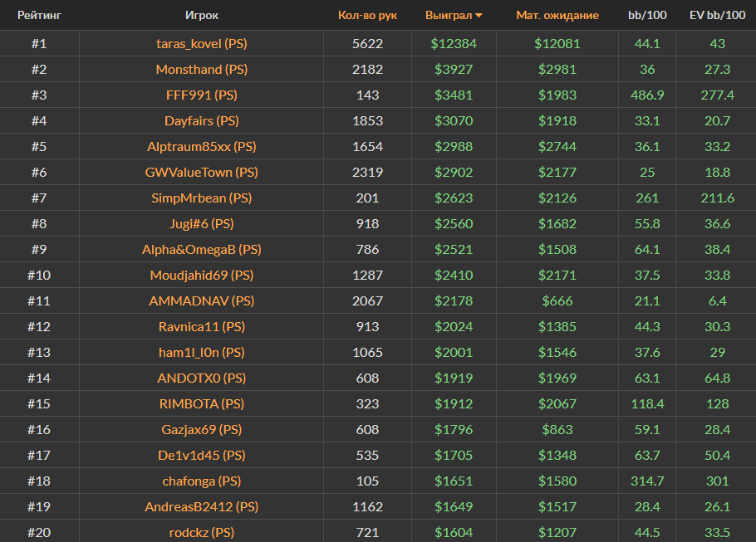Select Alpha&OmegaB (PS) player
This screenshot has width=756, height=542.
[x=201, y=249]
